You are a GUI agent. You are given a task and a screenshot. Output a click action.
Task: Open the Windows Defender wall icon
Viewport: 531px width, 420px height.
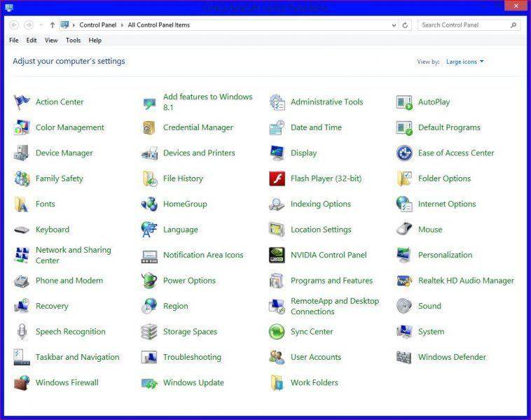(x=404, y=357)
